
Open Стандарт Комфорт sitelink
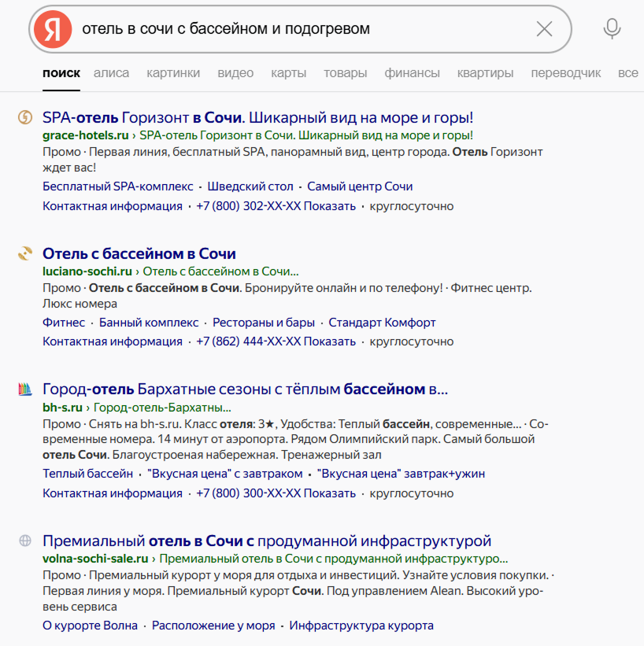tap(382, 322)
